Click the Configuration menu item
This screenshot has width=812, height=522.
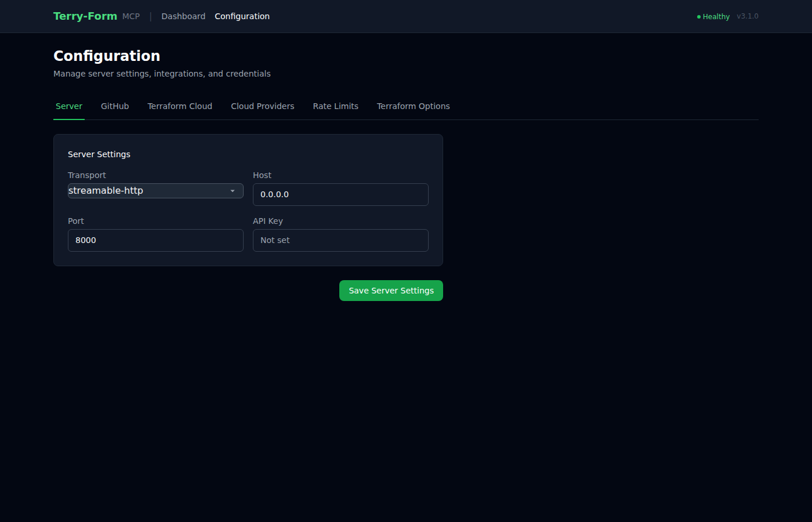coord(242,16)
